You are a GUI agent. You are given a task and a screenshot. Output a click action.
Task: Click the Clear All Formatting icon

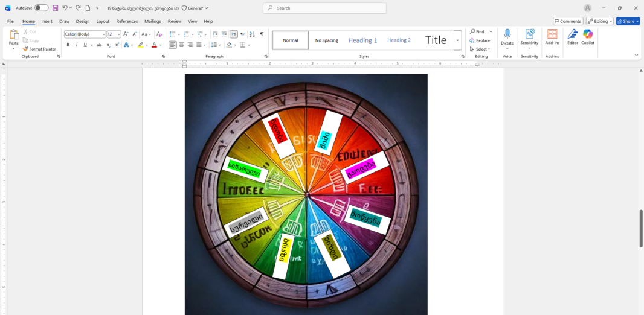click(x=159, y=34)
